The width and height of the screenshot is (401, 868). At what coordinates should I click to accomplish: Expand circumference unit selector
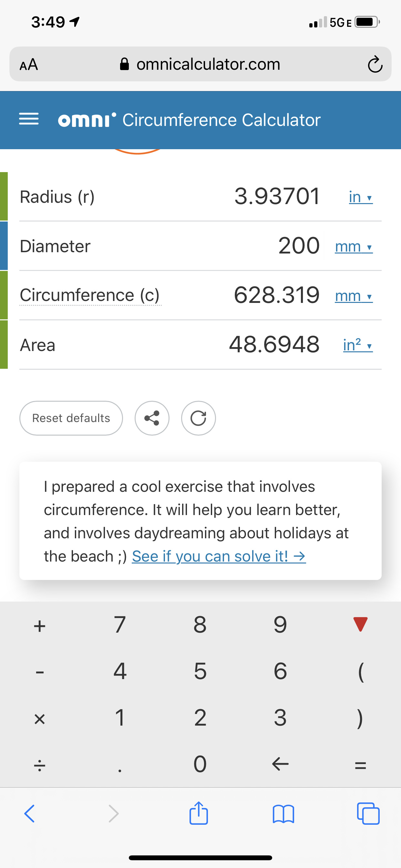[354, 296]
